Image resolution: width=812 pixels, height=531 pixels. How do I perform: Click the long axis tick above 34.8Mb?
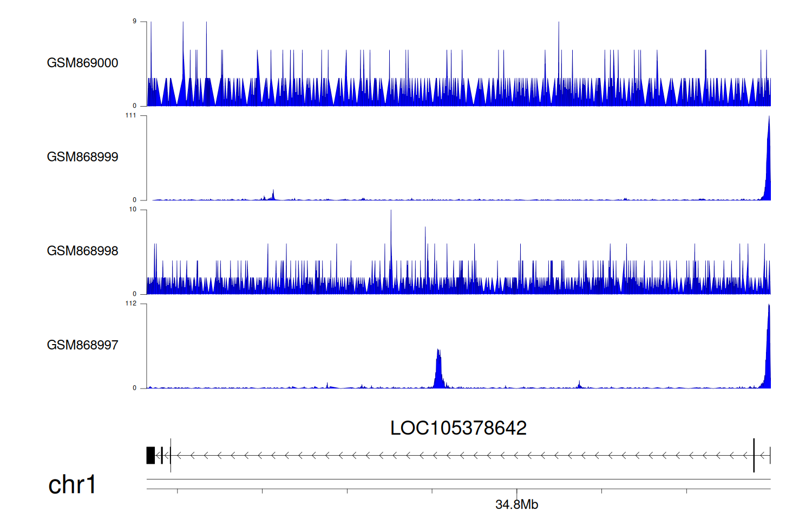(516, 493)
